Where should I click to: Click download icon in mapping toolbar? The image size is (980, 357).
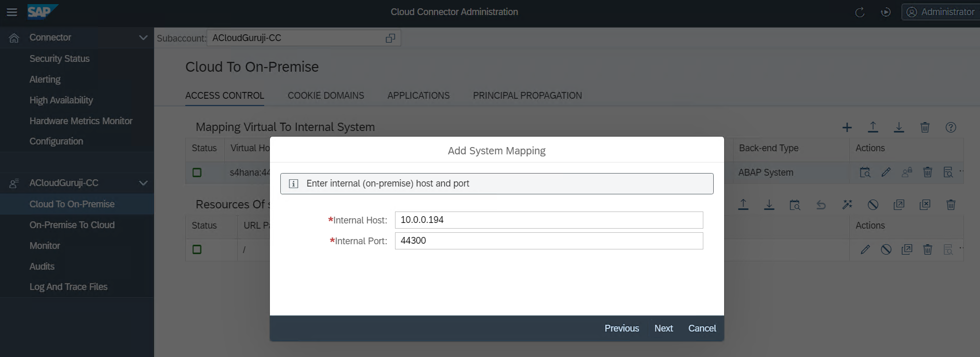(899, 127)
